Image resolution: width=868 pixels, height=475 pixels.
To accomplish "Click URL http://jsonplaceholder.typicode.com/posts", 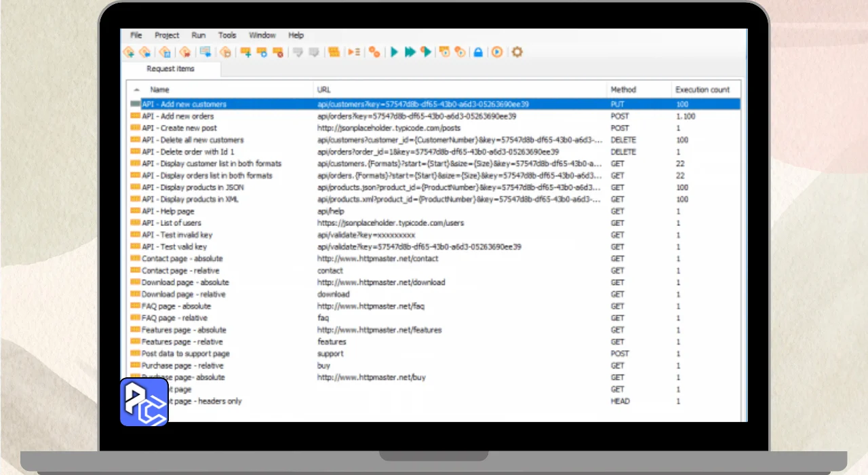I will click(x=389, y=128).
